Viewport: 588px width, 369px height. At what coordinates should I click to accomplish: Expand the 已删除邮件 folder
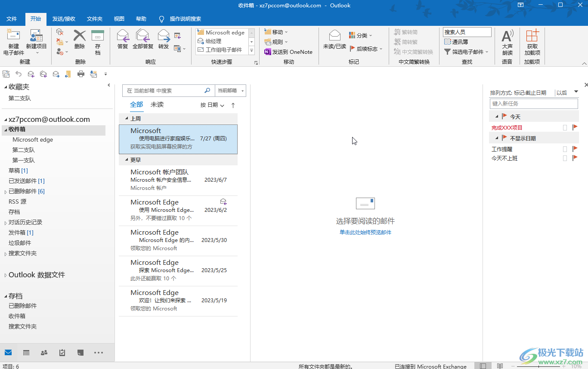point(6,192)
